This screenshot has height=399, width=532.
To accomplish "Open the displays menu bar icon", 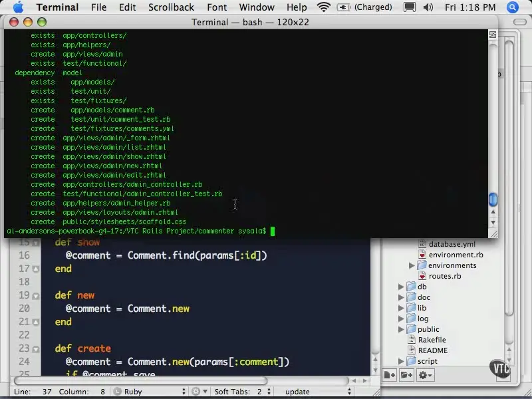I will 410,7.
